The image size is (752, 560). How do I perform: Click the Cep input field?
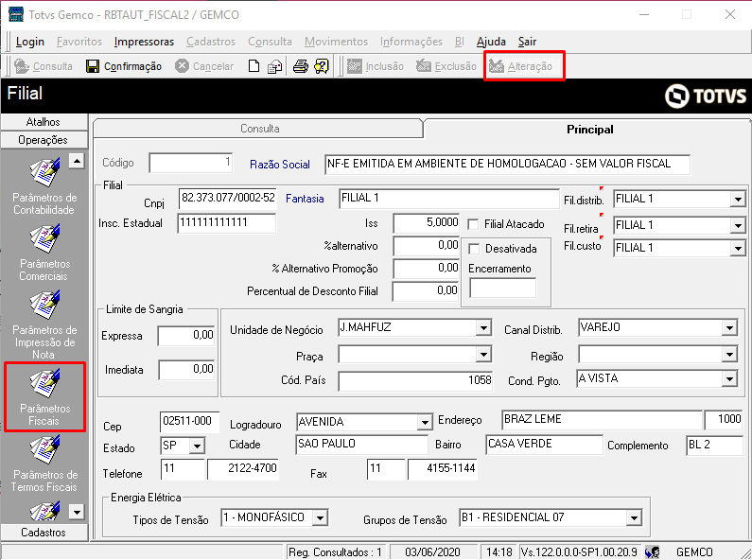coord(189,422)
